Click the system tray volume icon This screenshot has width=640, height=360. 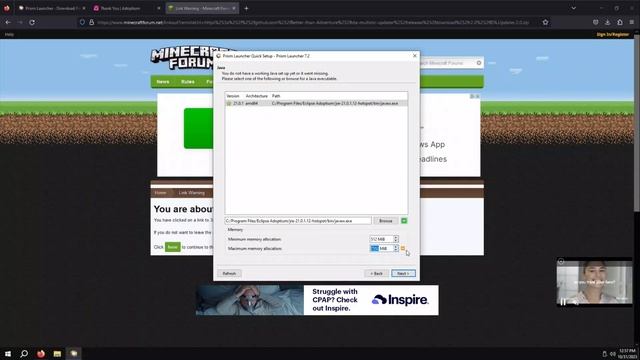click(x=612, y=354)
